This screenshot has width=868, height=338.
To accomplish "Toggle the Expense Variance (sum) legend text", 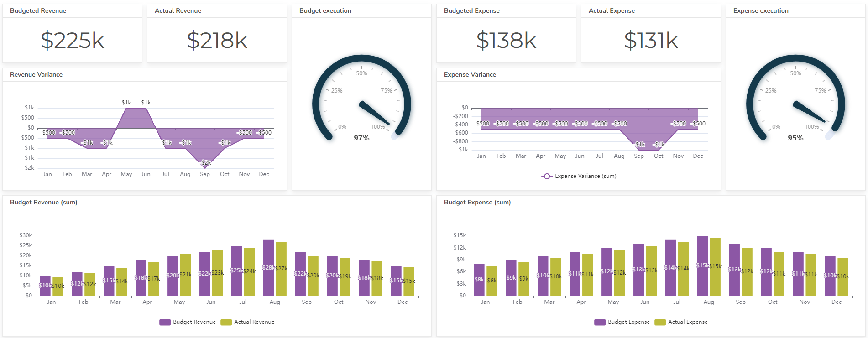I will [585, 176].
